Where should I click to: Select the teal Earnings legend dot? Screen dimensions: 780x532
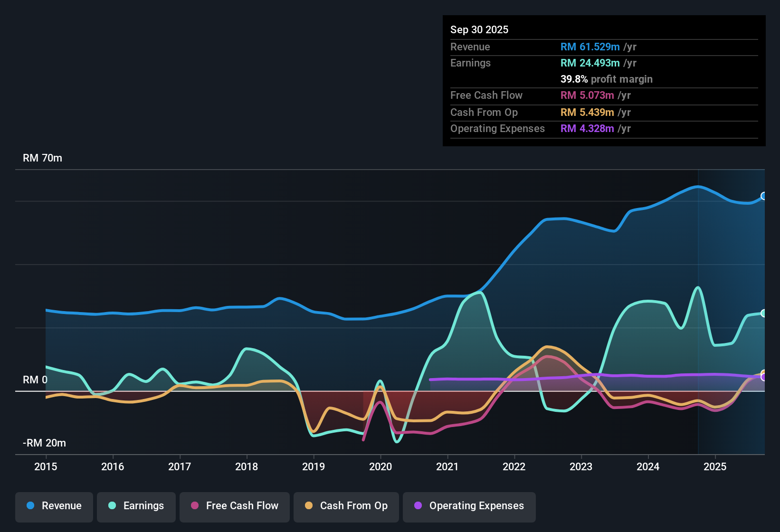pyautogui.click(x=112, y=506)
